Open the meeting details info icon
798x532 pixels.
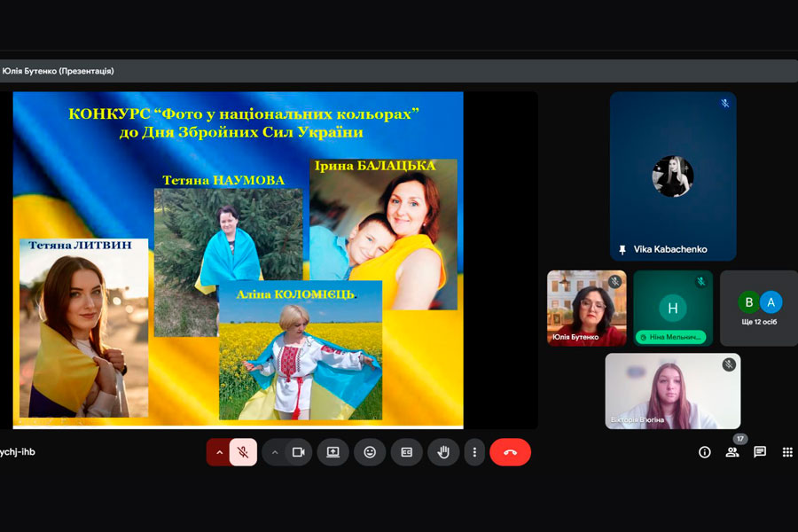(705, 452)
